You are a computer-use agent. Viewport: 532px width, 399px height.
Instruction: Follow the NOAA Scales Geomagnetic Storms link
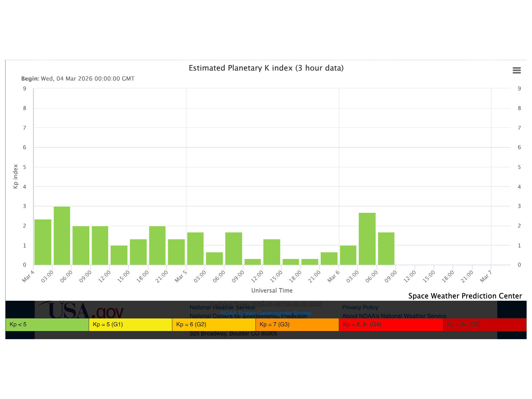click(x=266, y=313)
